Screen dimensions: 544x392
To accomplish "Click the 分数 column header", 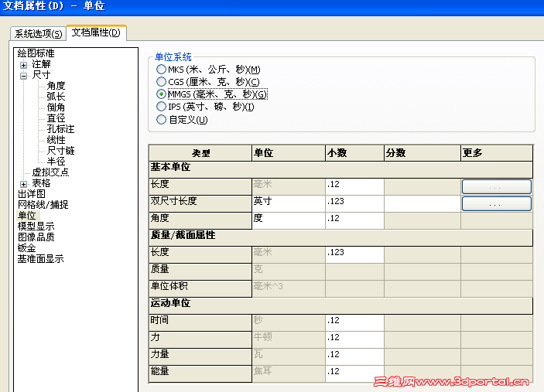I will click(x=423, y=153).
